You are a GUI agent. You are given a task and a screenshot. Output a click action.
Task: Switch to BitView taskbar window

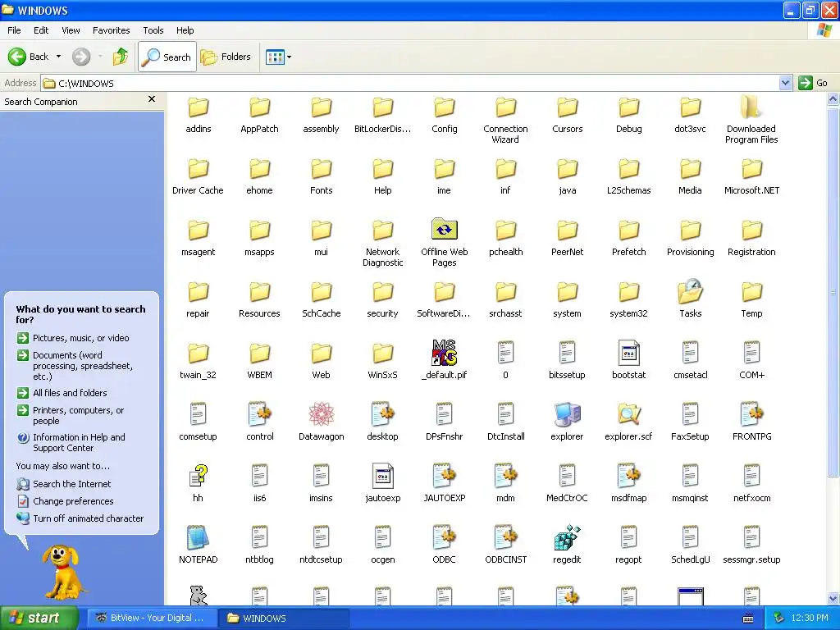pos(152,618)
